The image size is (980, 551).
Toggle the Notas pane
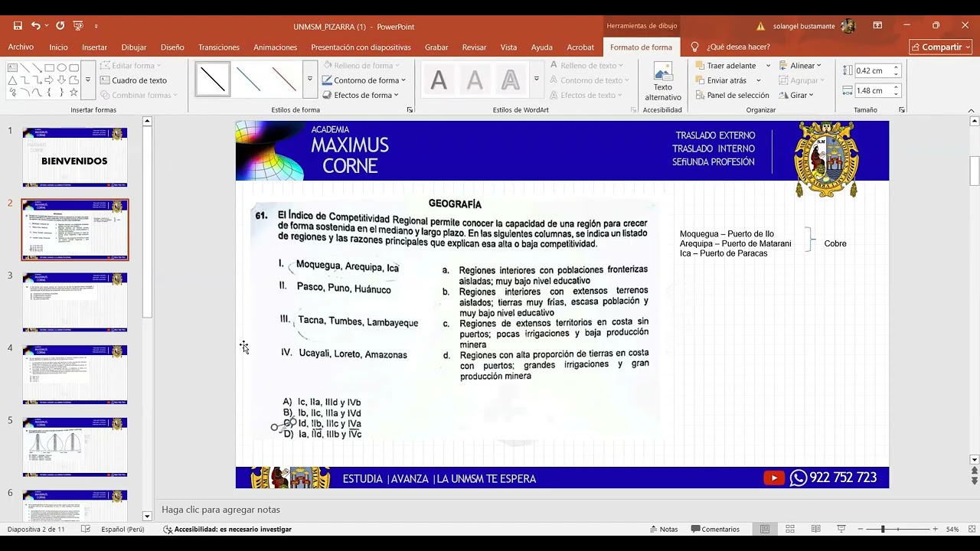click(663, 530)
